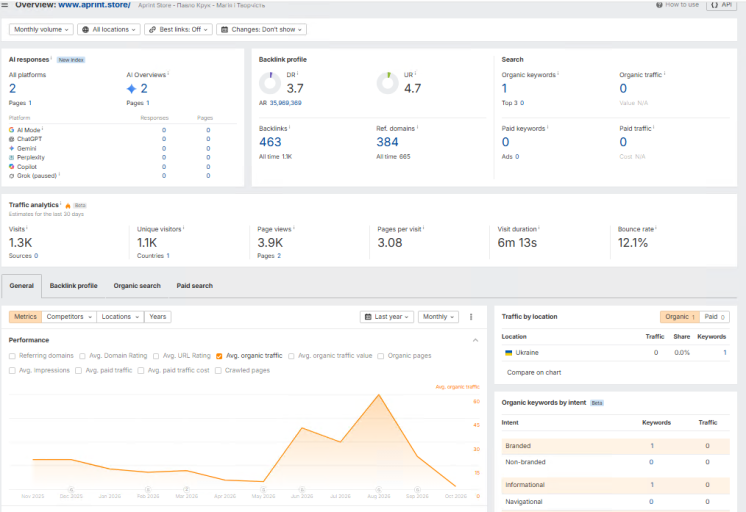Click the Bounce rate 12.1% value
The height and width of the screenshot is (512, 746).
tap(633, 243)
